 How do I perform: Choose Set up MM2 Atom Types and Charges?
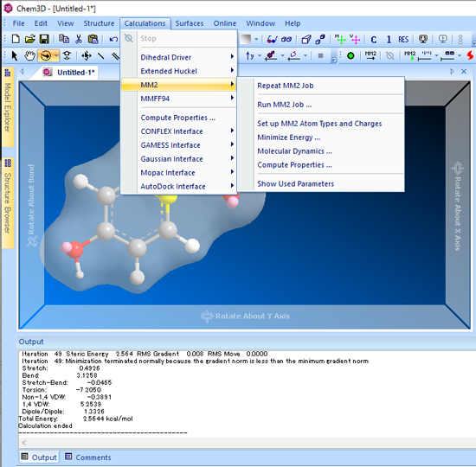pos(321,124)
